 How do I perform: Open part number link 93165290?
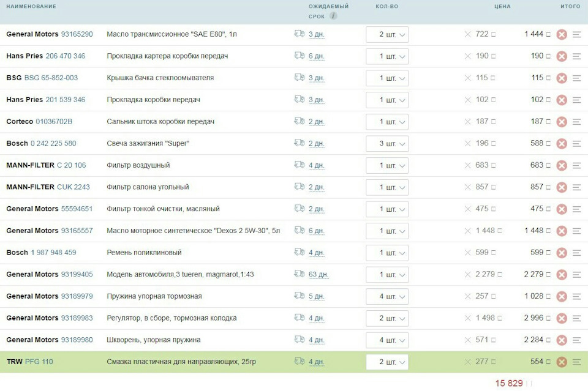(77, 34)
